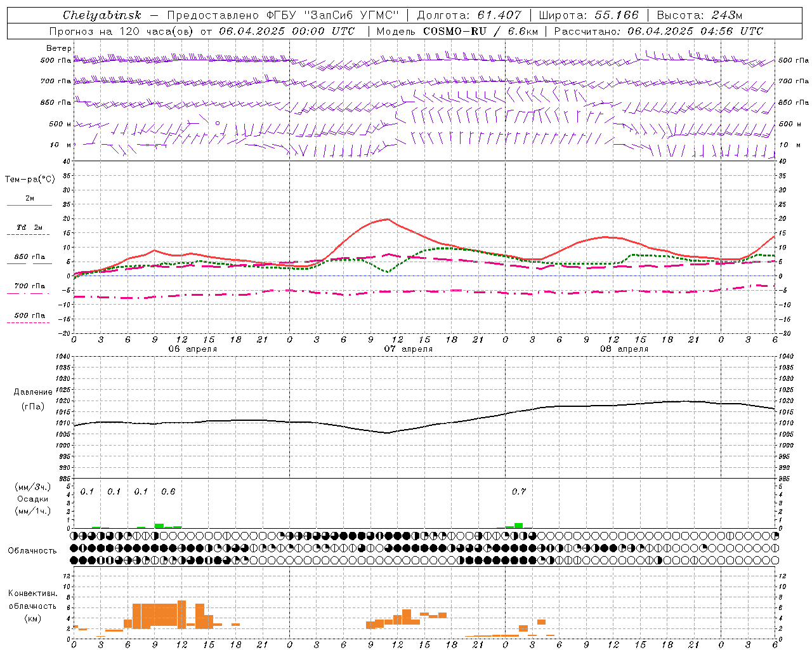
Task: Click the '(мм/3ч.)' precipitation unit label
Action: click(x=32, y=487)
